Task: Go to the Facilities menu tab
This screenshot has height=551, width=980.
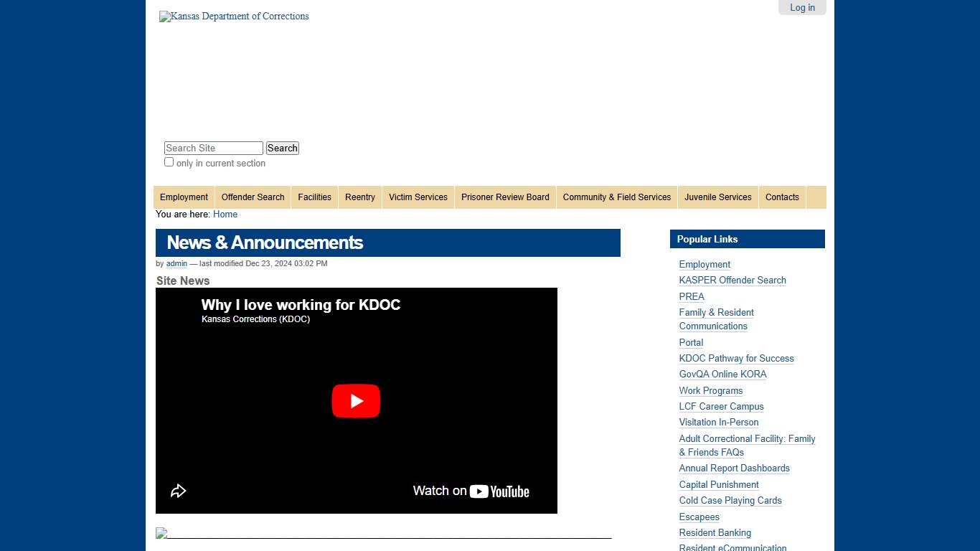Action: 314,197
